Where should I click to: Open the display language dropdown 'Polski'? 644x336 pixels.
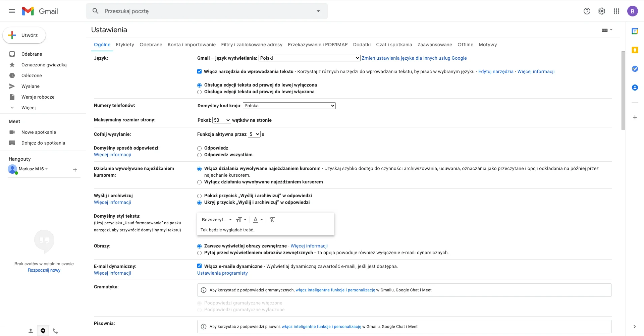pyautogui.click(x=309, y=58)
